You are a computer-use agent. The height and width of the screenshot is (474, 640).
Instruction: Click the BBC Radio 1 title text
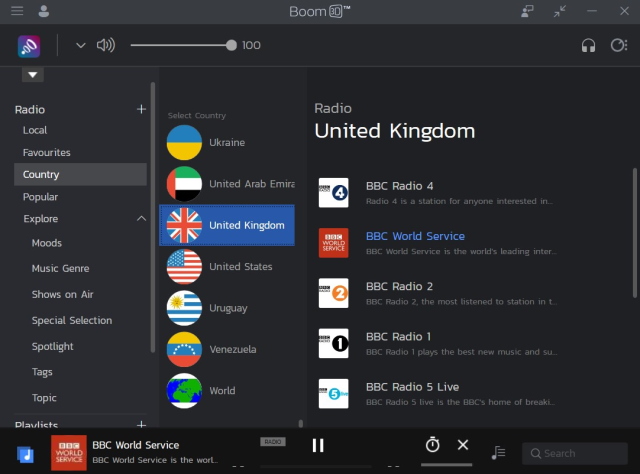[x=398, y=336]
